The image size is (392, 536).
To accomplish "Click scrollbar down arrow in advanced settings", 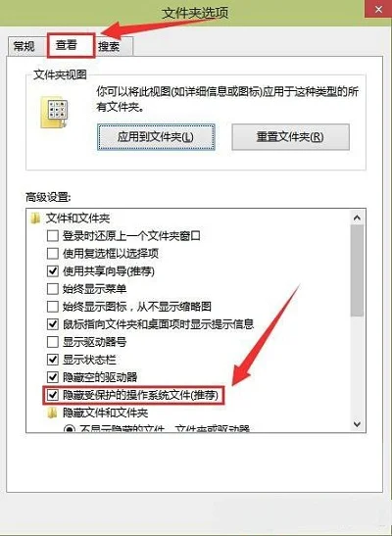I will pyautogui.click(x=357, y=424).
